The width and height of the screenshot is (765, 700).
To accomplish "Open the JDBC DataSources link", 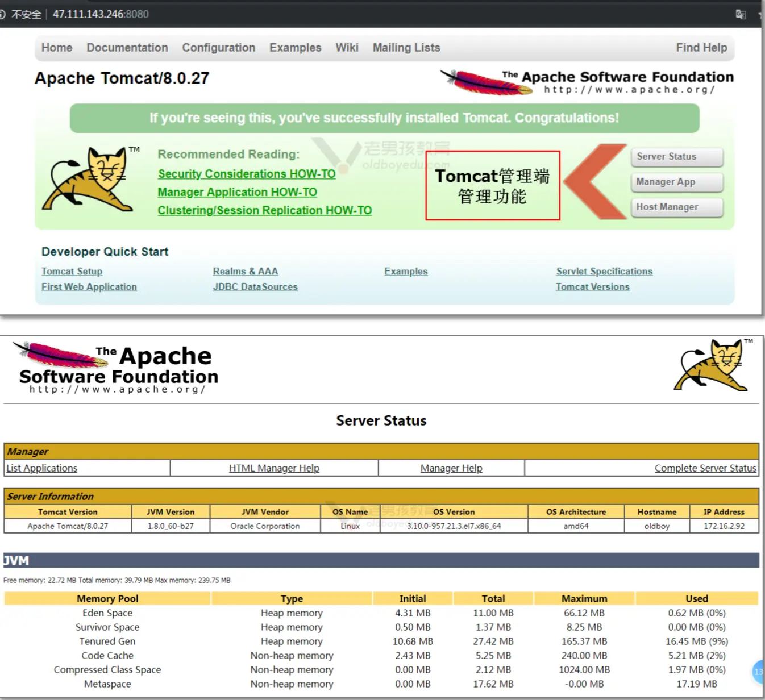I will click(x=255, y=287).
